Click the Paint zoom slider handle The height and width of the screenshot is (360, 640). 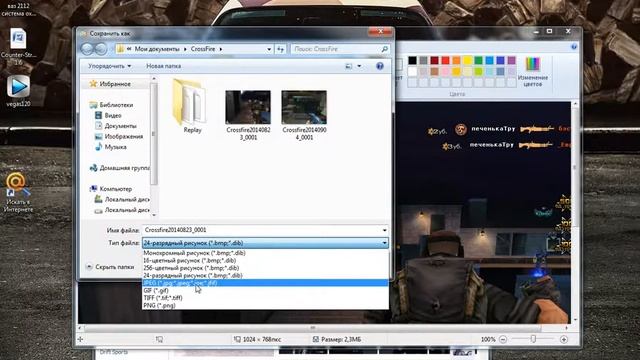point(533,339)
